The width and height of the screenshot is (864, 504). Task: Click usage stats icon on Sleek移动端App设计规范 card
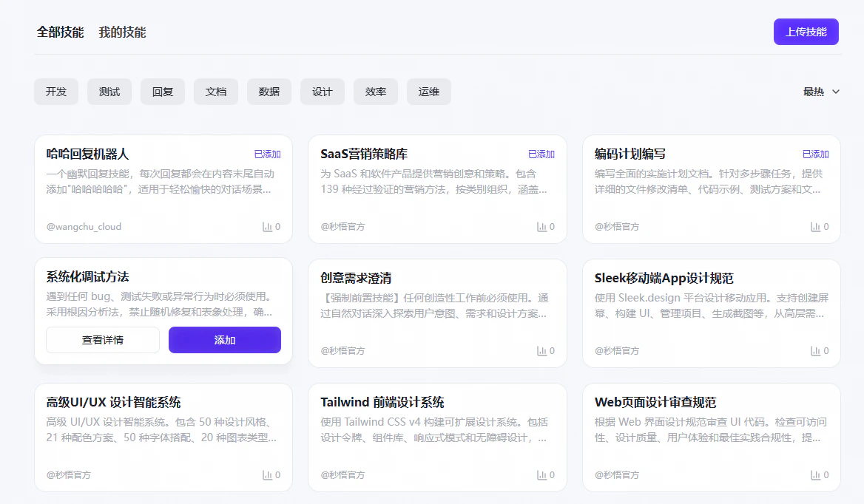815,351
